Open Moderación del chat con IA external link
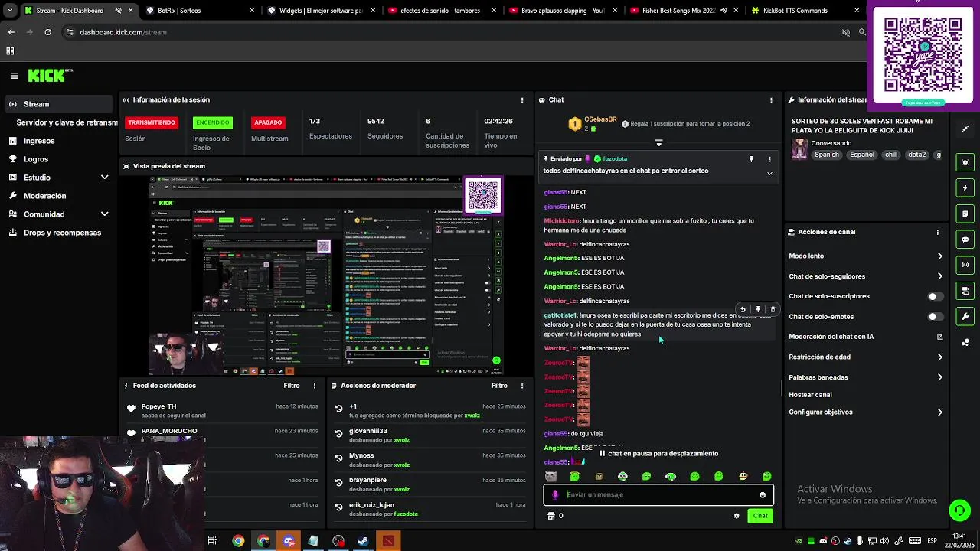 [939, 337]
